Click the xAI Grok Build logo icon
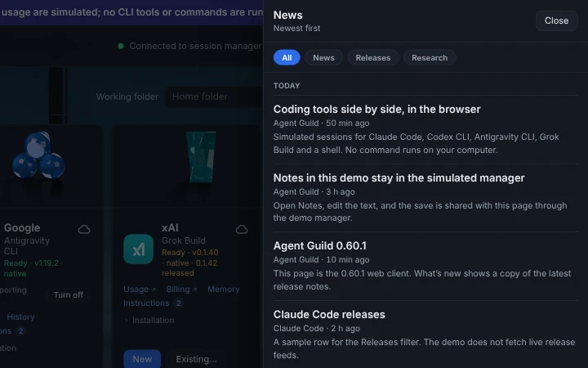This screenshot has height=368, width=588. (x=138, y=249)
